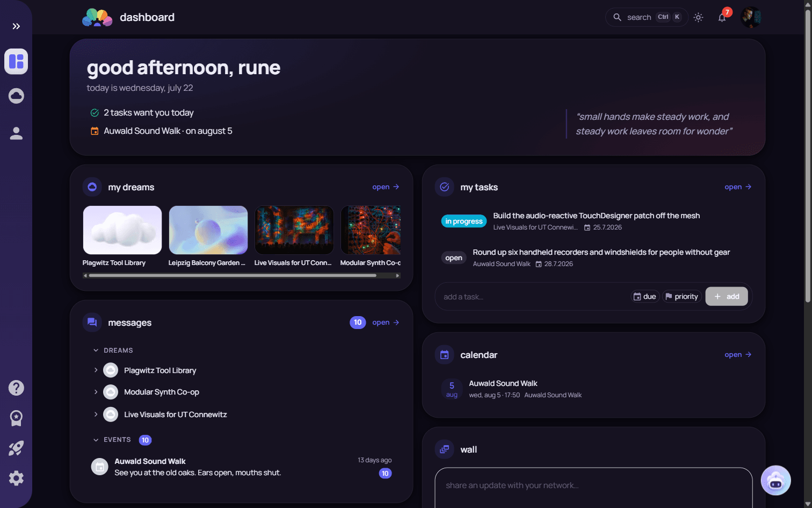Open the my tasks panel link
812x508 pixels.
[738, 187]
